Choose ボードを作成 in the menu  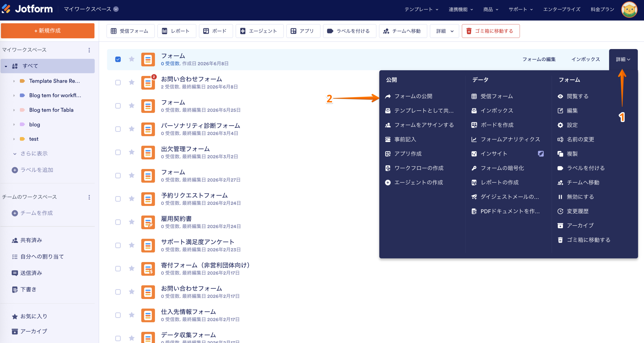click(492, 125)
